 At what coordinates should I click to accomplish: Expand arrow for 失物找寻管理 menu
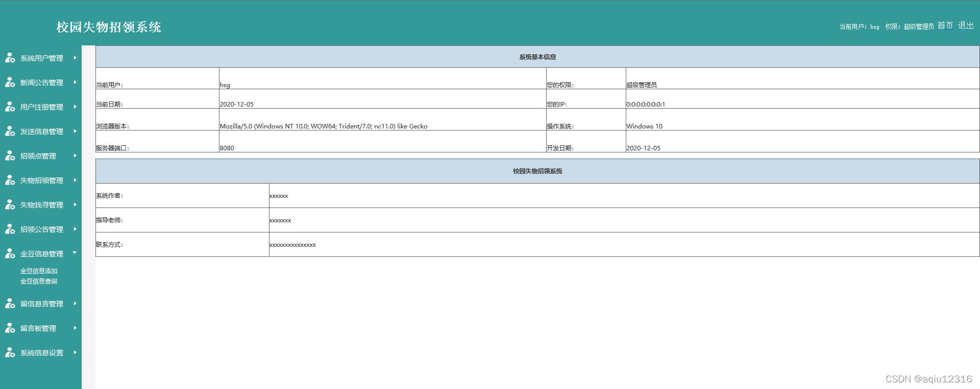coord(75,204)
